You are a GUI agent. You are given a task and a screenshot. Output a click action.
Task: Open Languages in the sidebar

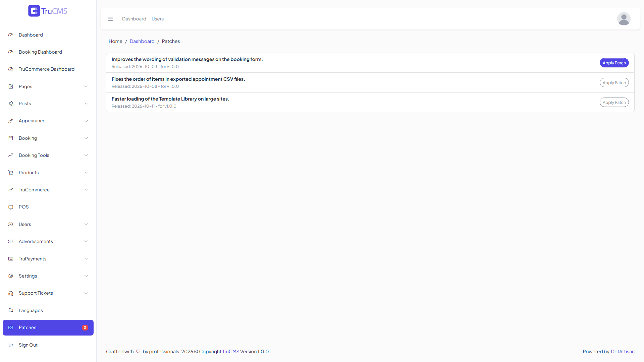pos(48,310)
